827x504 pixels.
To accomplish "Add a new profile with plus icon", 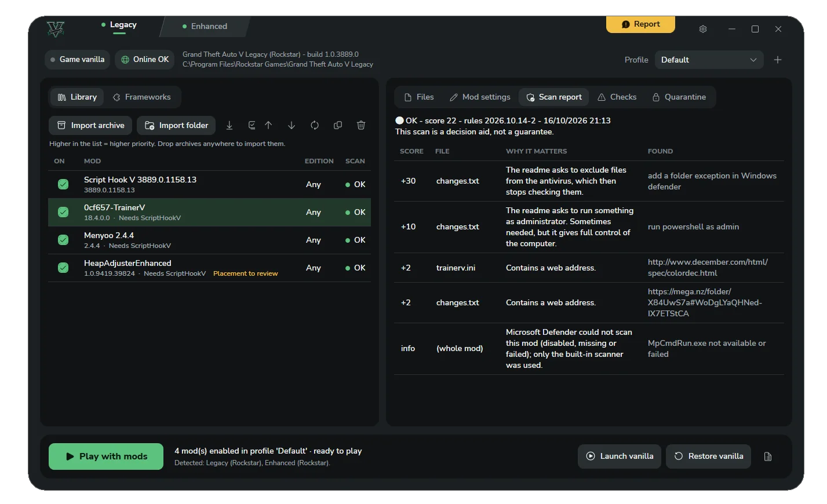I will [x=778, y=60].
